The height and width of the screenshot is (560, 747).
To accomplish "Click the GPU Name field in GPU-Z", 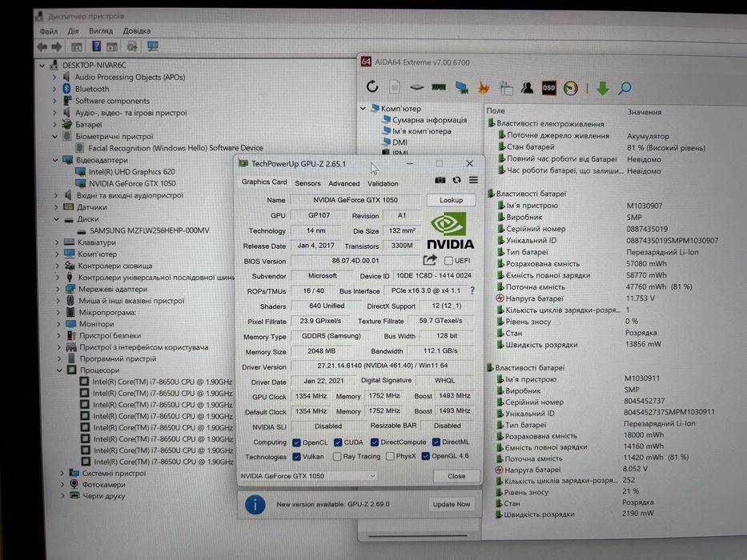I will pos(355,200).
